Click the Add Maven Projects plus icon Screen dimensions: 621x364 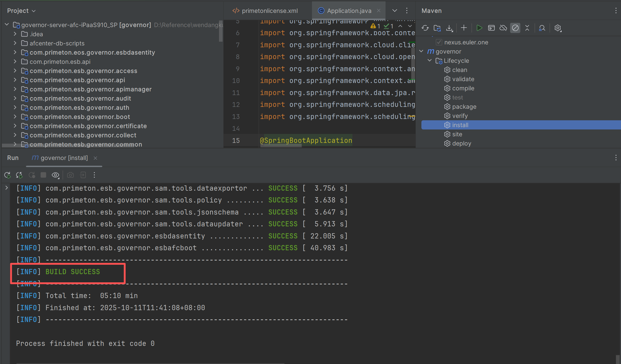[464, 28]
